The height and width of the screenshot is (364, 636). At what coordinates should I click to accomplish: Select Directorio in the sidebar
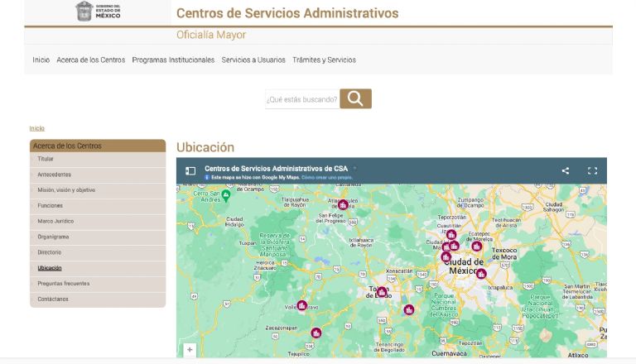(x=98, y=252)
